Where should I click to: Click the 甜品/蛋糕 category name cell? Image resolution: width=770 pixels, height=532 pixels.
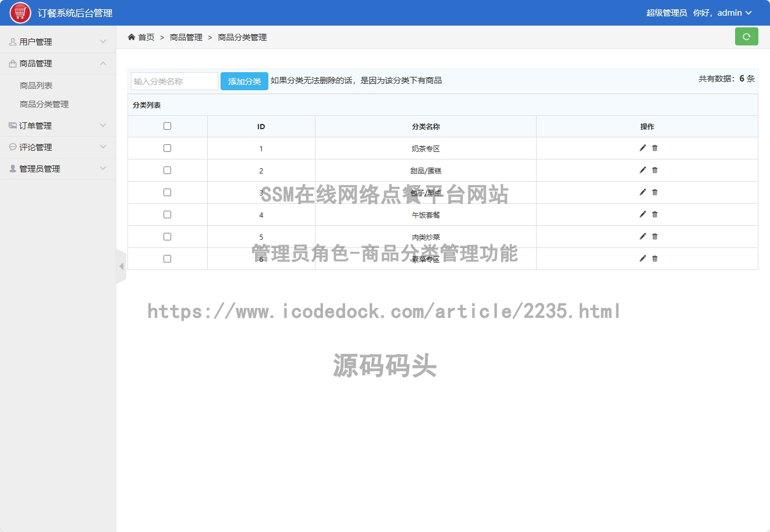click(x=425, y=171)
